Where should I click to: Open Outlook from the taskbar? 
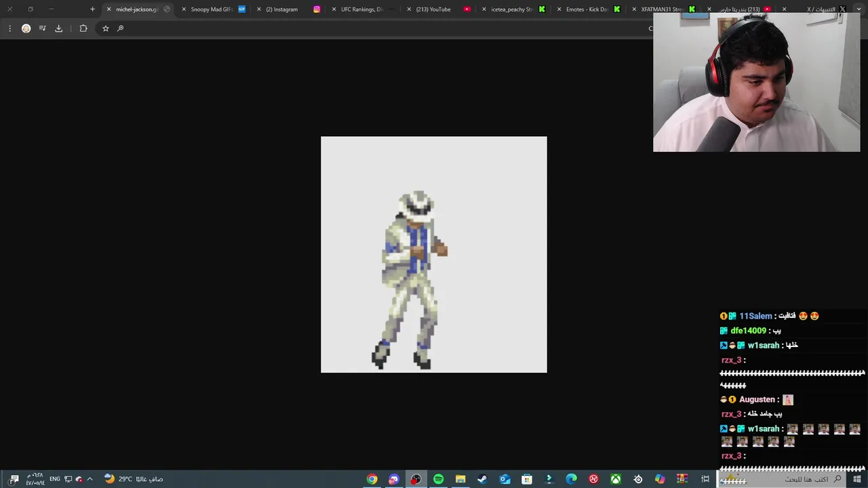505,479
